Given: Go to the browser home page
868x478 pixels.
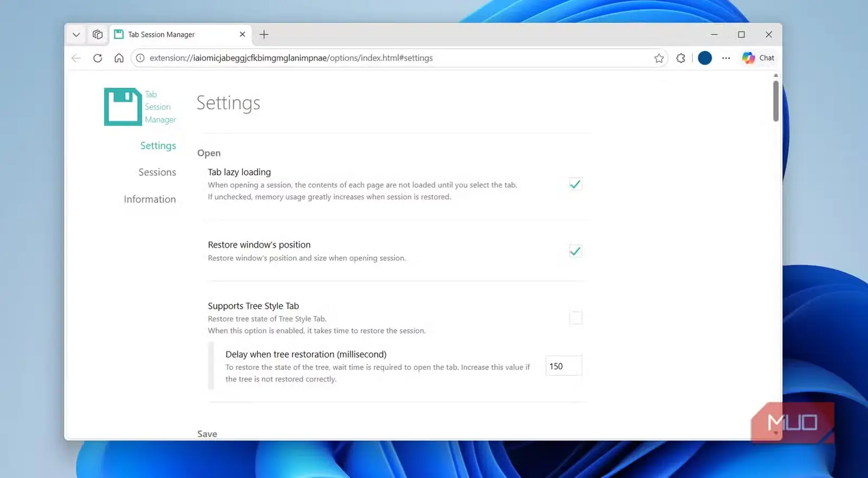Looking at the screenshot, I should [x=119, y=58].
